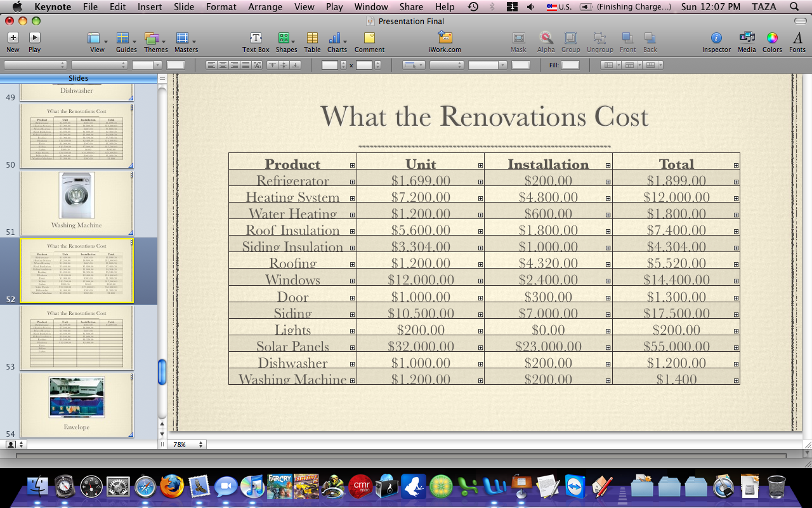Open the Shapes menu
Screen dimensions: 812x508
pos(286,42)
